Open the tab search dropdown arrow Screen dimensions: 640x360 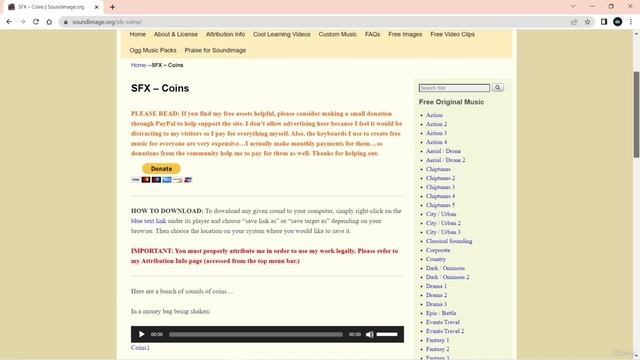[x=573, y=7]
